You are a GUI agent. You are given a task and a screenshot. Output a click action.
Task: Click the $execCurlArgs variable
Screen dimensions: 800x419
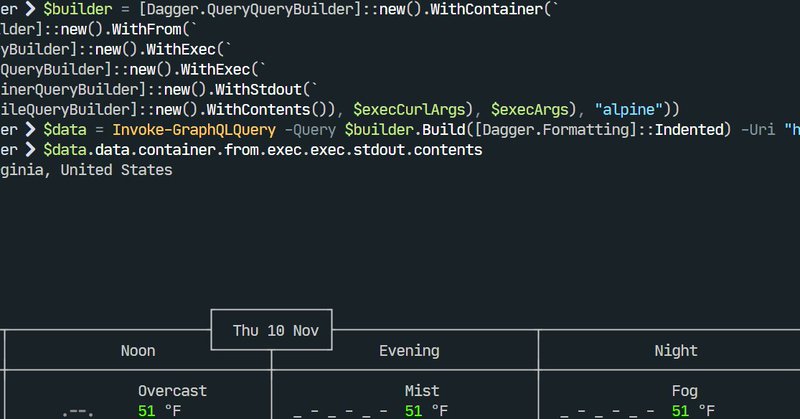point(410,109)
